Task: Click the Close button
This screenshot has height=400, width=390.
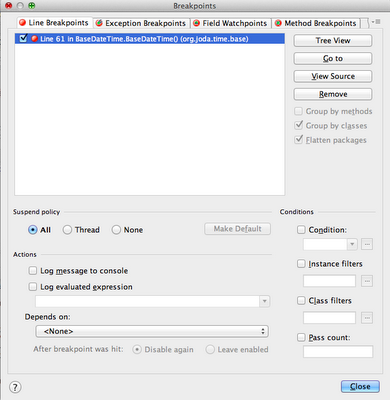Action: [x=360, y=386]
